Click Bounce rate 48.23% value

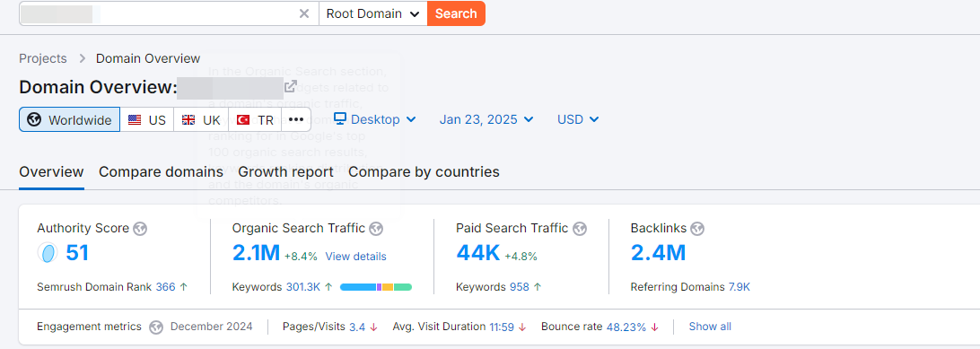tap(626, 327)
